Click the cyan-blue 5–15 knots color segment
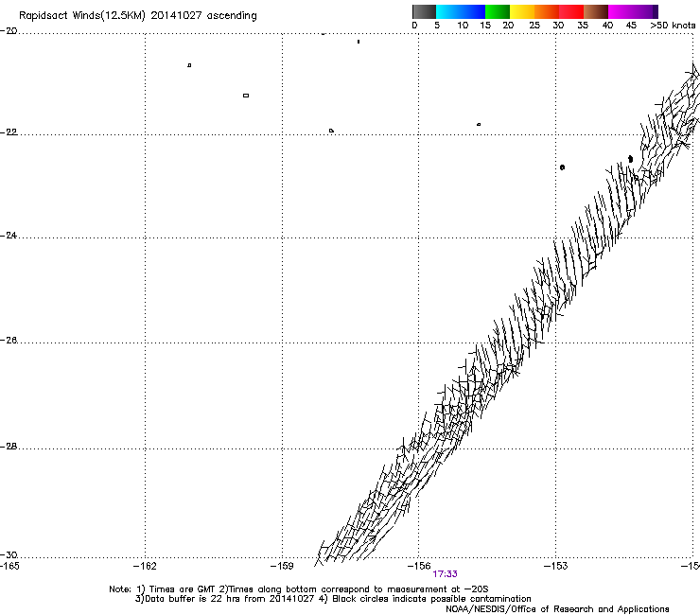This screenshot has height=615, width=700. pos(461,11)
